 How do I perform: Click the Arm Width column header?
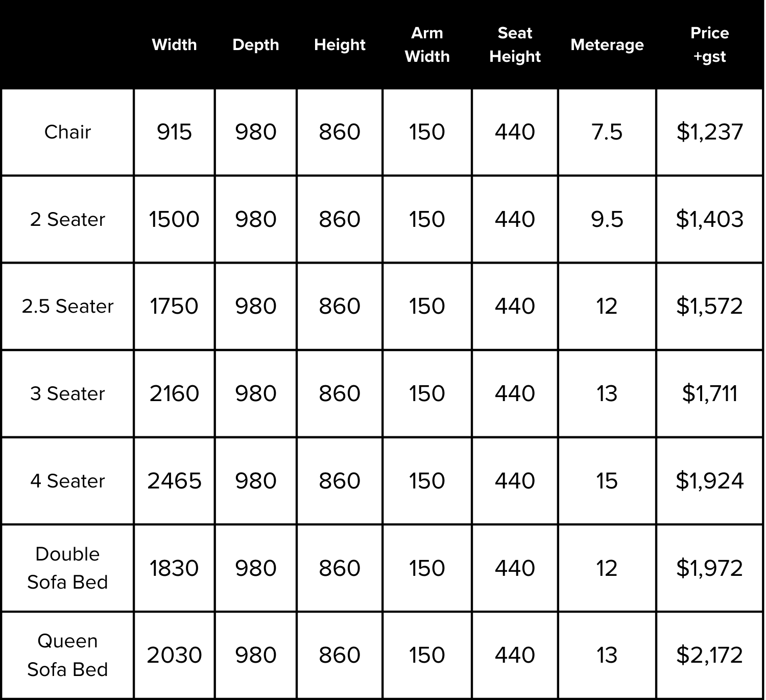point(427,45)
